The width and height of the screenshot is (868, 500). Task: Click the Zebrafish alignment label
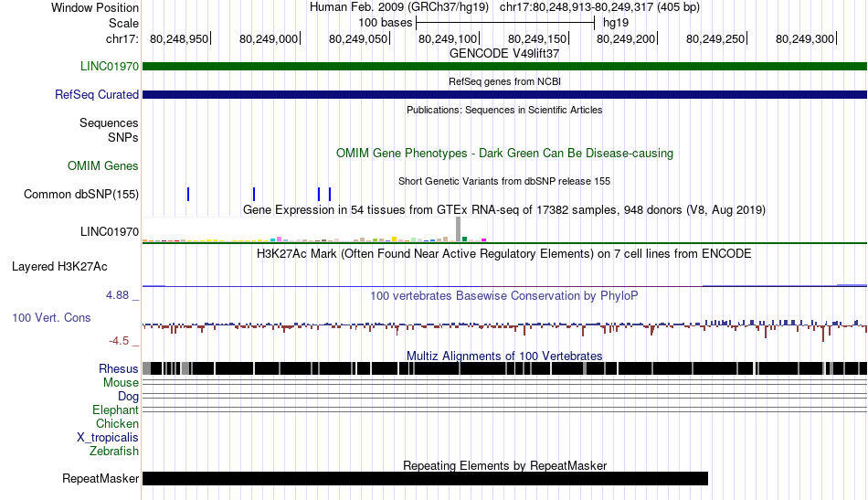pyautogui.click(x=113, y=452)
